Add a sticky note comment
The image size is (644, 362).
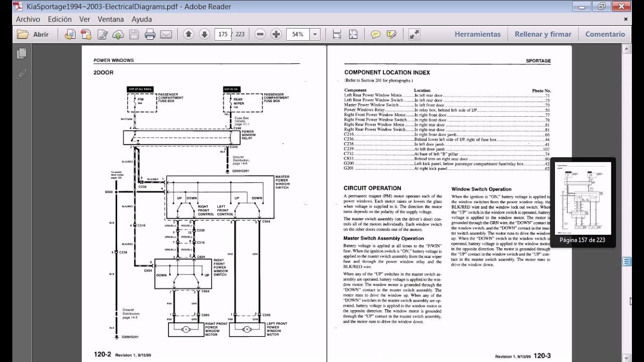tap(375, 34)
